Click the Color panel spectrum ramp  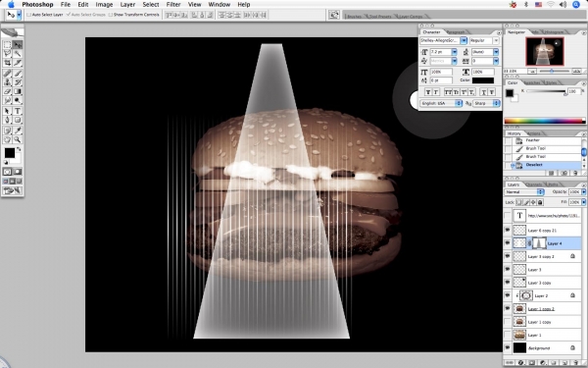(x=544, y=121)
